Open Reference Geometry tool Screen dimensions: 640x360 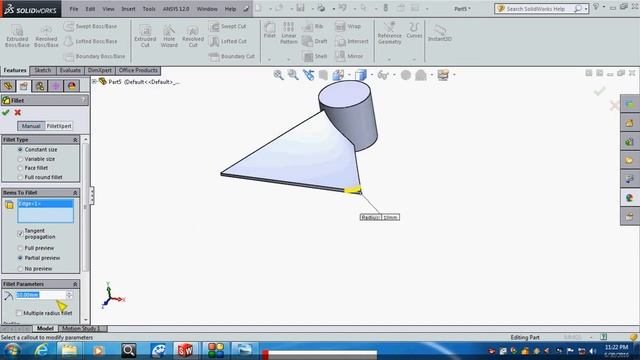click(x=389, y=33)
